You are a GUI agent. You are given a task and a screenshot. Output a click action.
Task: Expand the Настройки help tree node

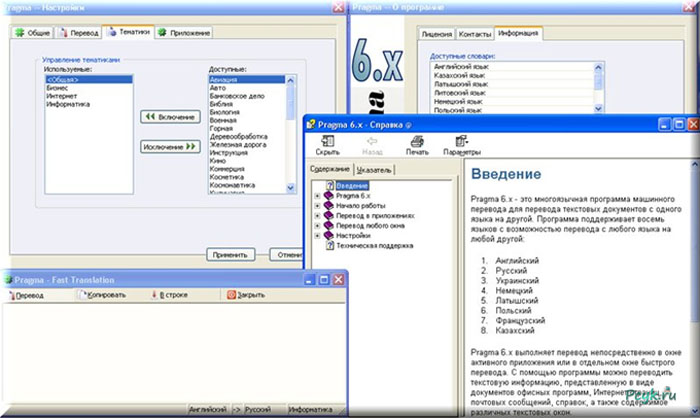pyautogui.click(x=317, y=233)
